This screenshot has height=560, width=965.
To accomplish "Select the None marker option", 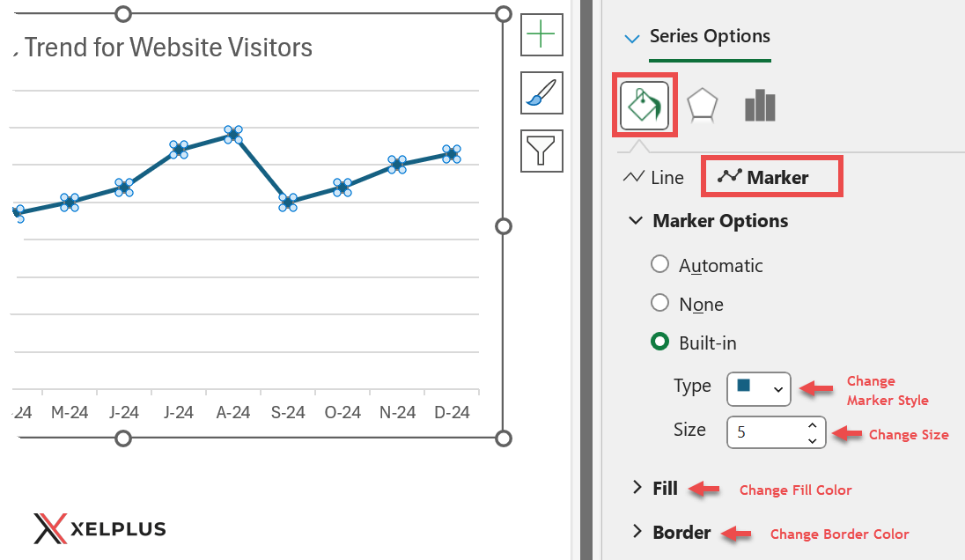I will pyautogui.click(x=659, y=304).
